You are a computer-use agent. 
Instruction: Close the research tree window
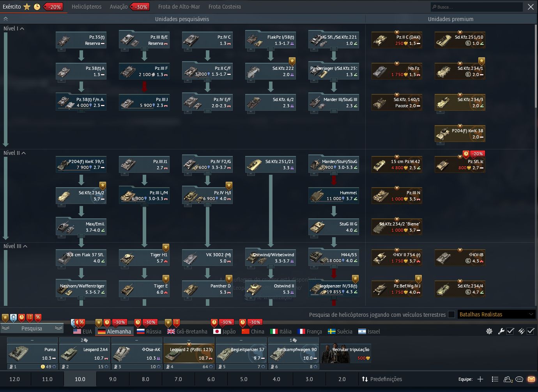[x=531, y=7]
